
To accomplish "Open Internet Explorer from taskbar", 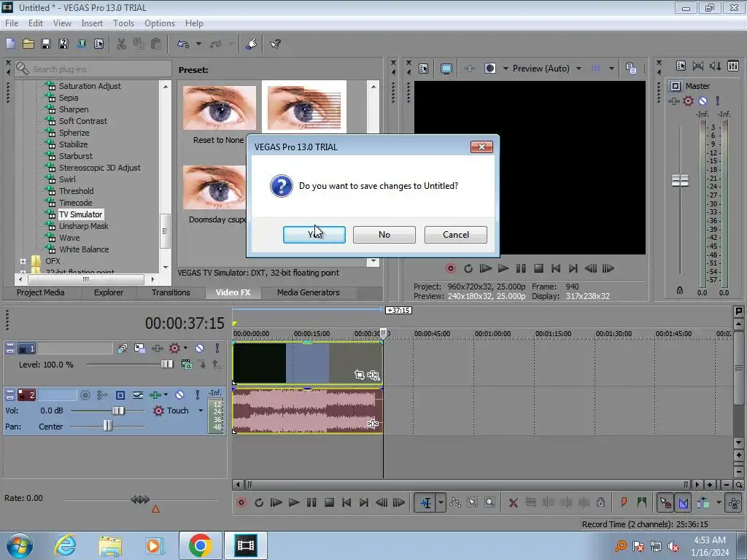I will click(65, 545).
